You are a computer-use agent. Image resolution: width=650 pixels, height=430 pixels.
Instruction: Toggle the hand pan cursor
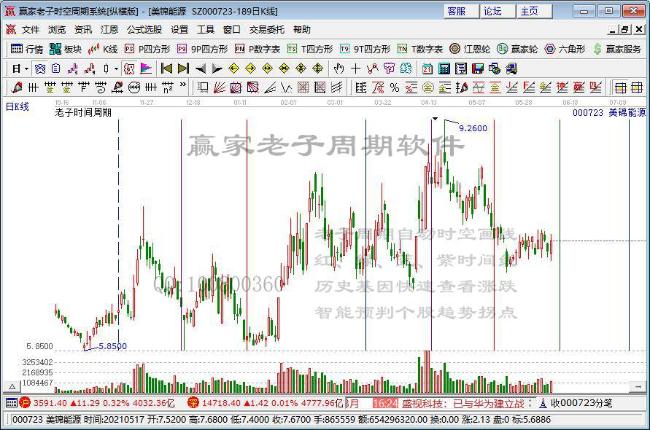[x=339, y=68]
